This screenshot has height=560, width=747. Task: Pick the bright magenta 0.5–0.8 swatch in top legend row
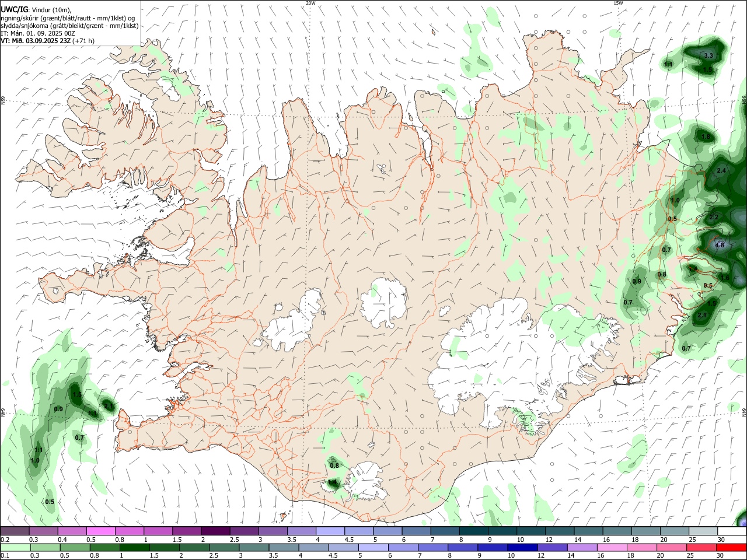pyautogui.click(x=100, y=531)
